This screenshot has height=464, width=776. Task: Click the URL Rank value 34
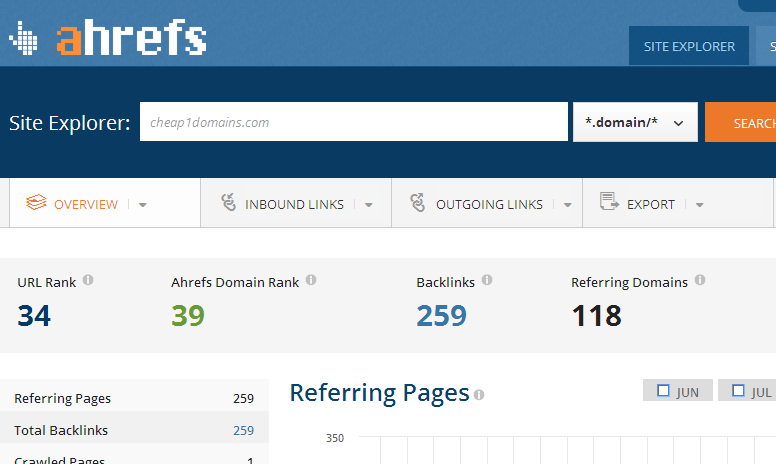click(x=34, y=316)
